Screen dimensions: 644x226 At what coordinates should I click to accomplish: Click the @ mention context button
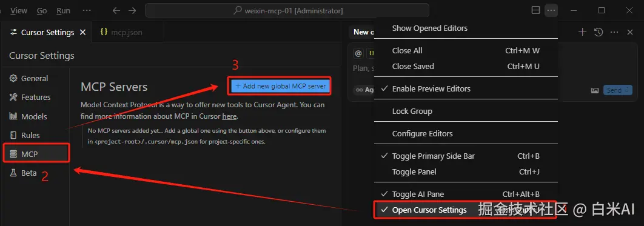pyautogui.click(x=358, y=53)
